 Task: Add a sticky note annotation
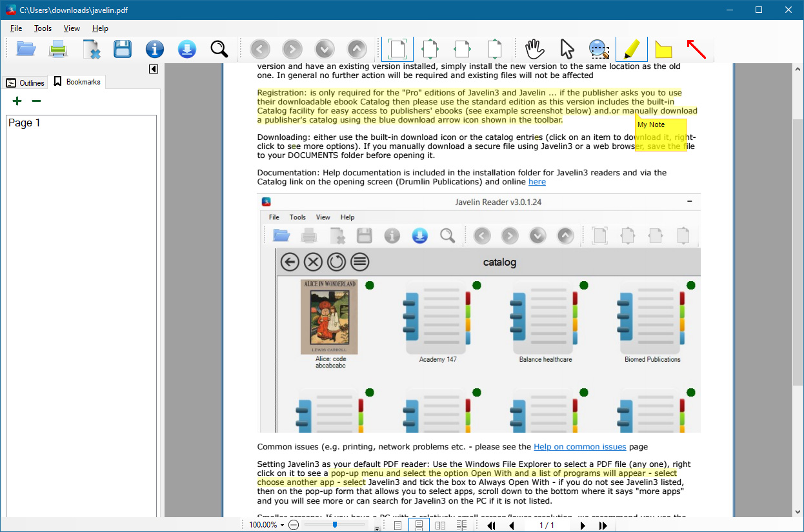(x=663, y=48)
